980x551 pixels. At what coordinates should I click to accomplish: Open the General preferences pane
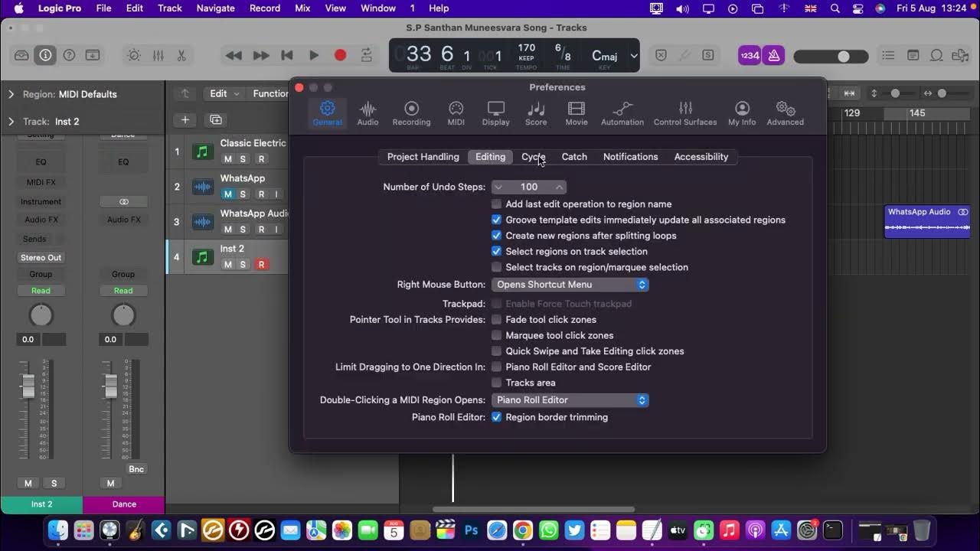click(x=327, y=113)
